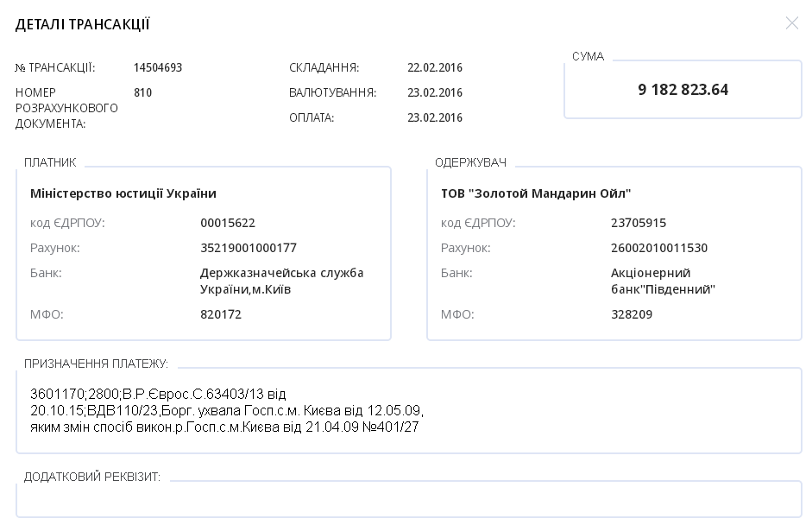
Task: Select payer account 35219001000177
Action: [249, 248]
